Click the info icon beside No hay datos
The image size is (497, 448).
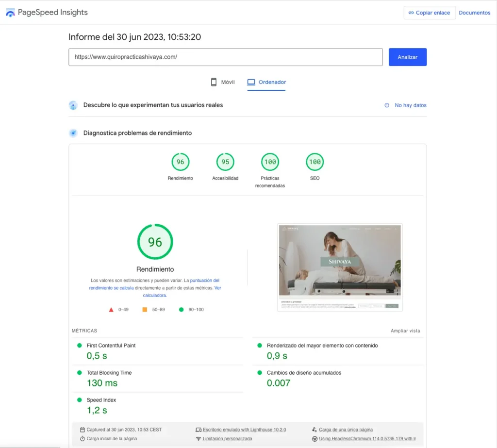387,105
